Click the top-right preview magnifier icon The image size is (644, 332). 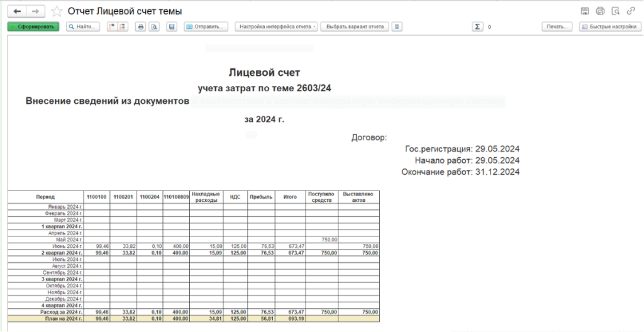click(615, 11)
